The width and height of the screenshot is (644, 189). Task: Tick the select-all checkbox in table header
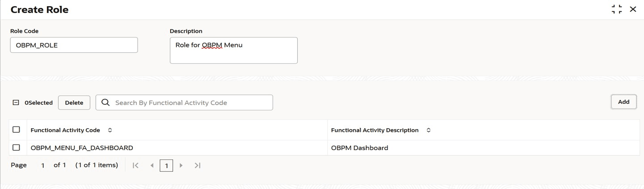[x=17, y=130]
